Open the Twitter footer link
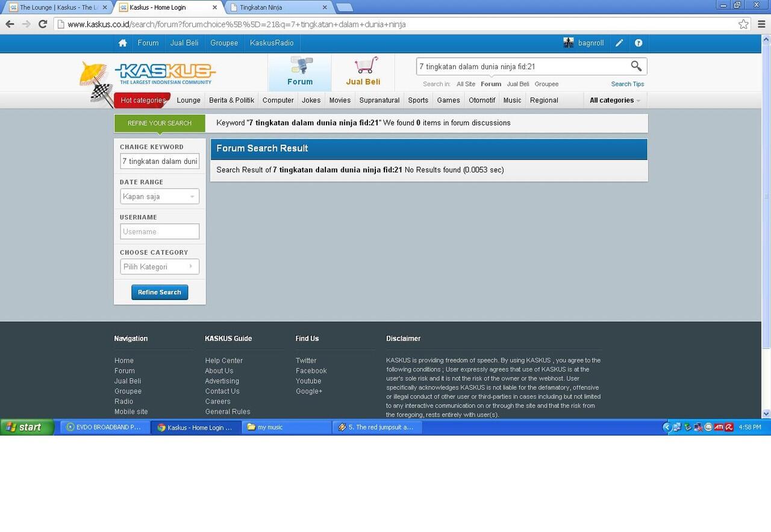The image size is (771, 532). pos(306,361)
